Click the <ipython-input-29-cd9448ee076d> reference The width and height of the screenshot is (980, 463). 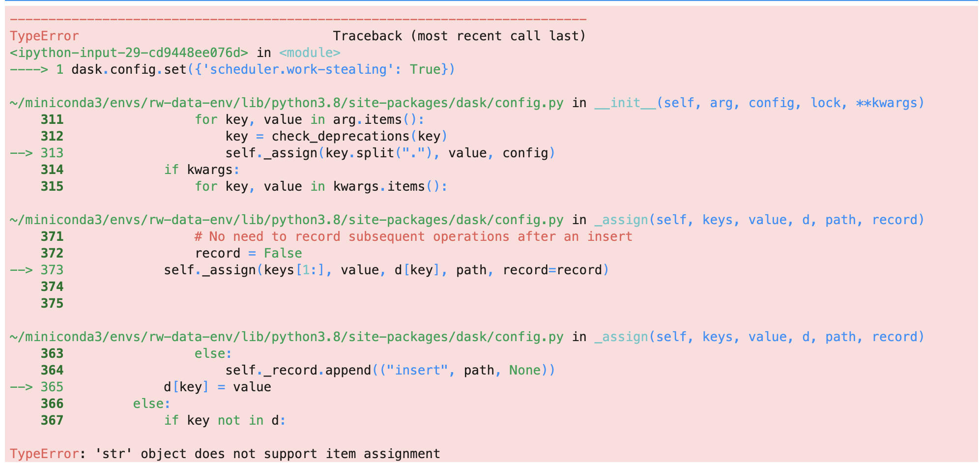click(129, 53)
